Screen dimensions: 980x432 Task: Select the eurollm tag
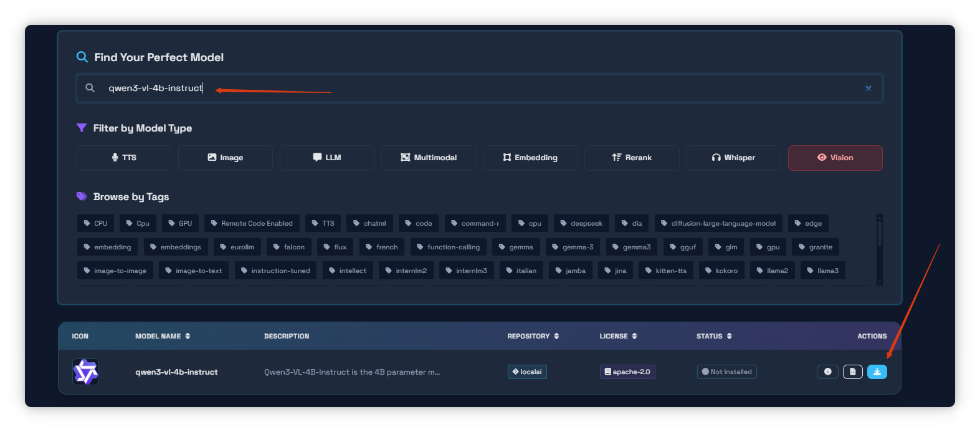point(237,247)
